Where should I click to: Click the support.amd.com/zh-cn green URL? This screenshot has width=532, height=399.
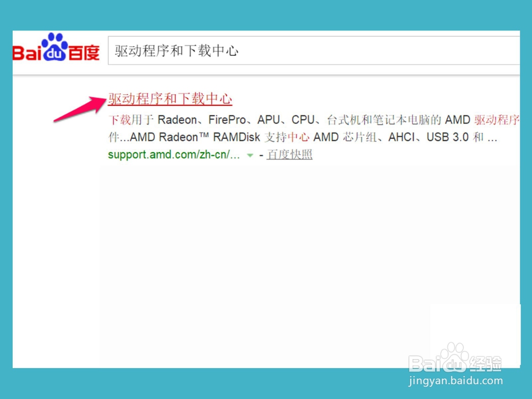click(174, 155)
